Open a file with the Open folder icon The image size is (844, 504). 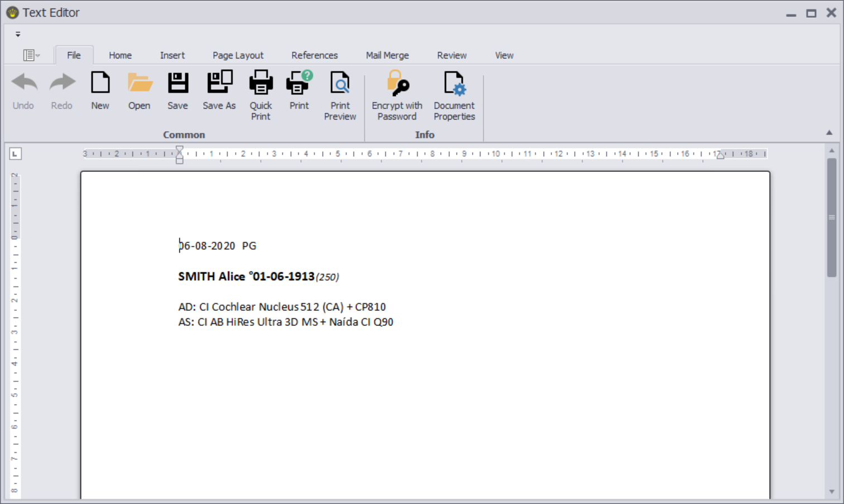coord(140,83)
